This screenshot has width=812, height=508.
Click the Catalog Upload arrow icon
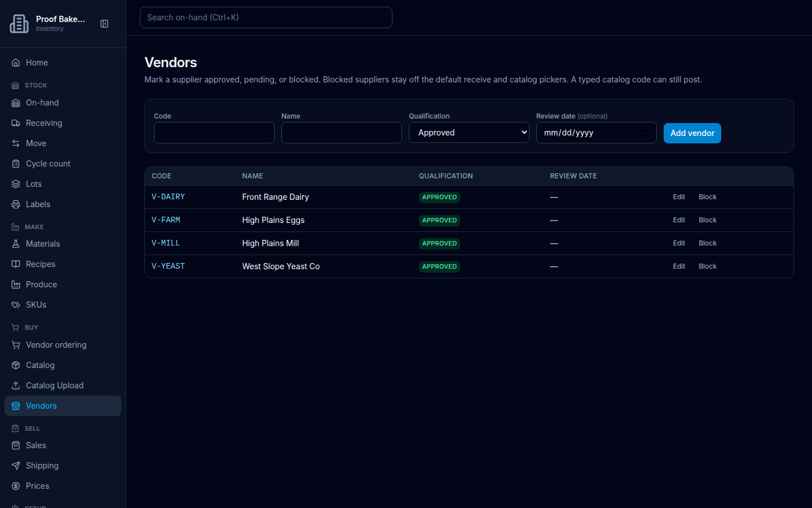[16, 386]
